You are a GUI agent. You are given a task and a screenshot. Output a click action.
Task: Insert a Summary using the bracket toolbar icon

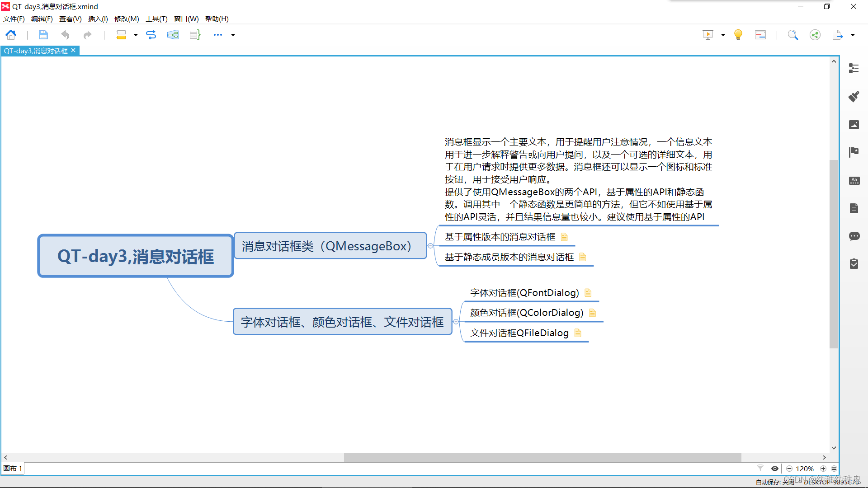(x=194, y=34)
